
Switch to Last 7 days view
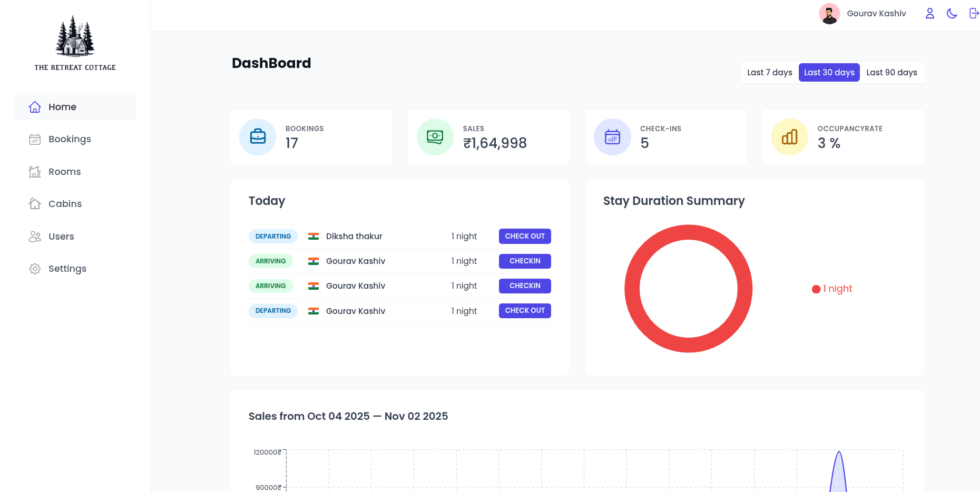click(769, 72)
